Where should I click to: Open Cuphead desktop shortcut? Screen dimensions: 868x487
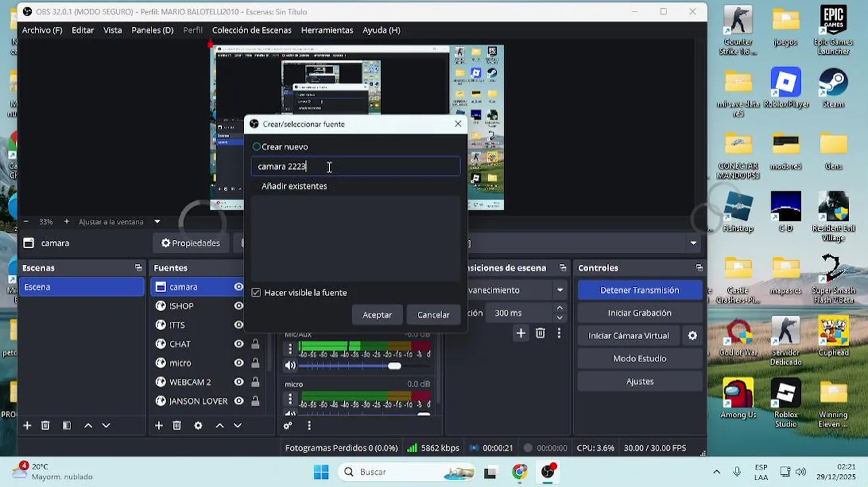834,336
